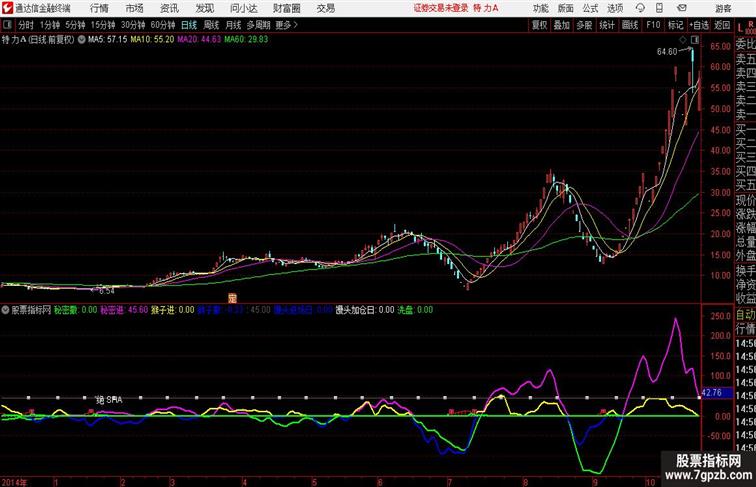Viewport: 756px width, 487px height.
Task: Click the 统计 statistics button
Action: [607, 25]
